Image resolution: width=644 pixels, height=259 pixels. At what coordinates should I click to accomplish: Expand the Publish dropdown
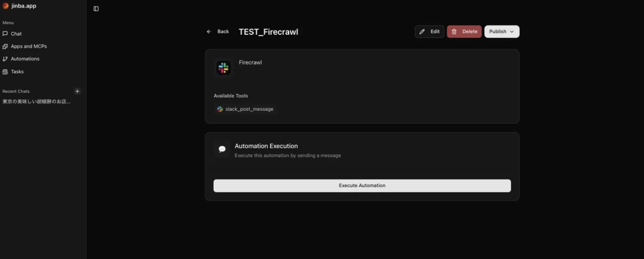coord(502,32)
